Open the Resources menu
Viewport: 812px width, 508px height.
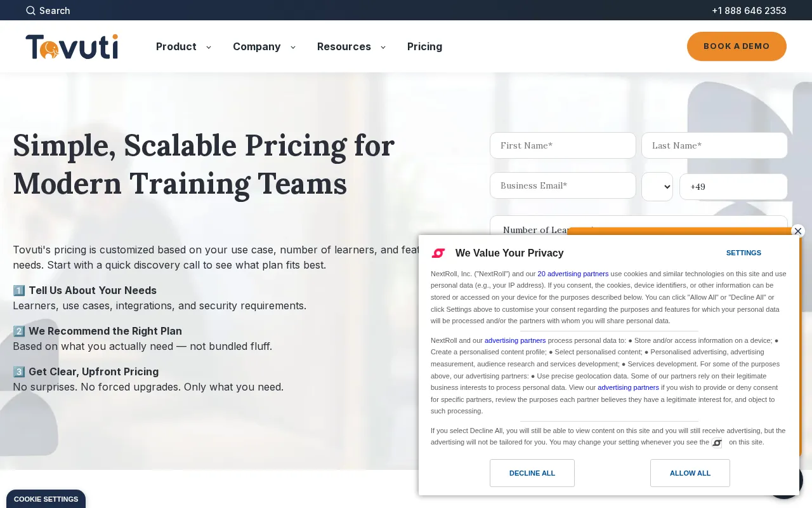344,46
